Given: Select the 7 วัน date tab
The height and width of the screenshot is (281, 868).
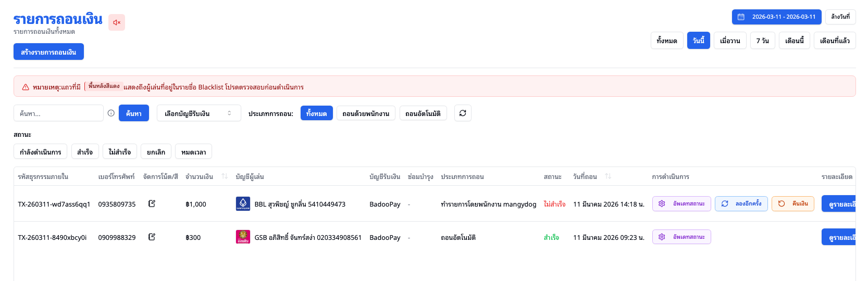Looking at the screenshot, I should [762, 40].
